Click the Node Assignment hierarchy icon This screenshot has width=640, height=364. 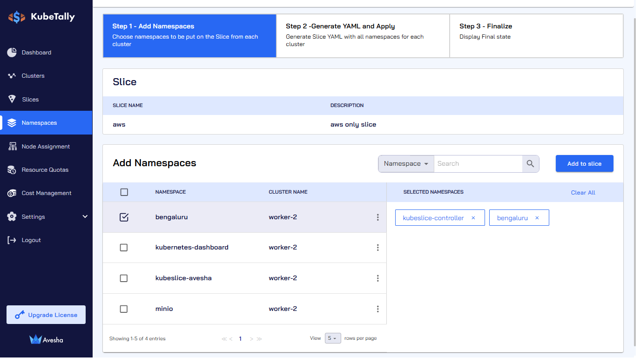click(13, 146)
